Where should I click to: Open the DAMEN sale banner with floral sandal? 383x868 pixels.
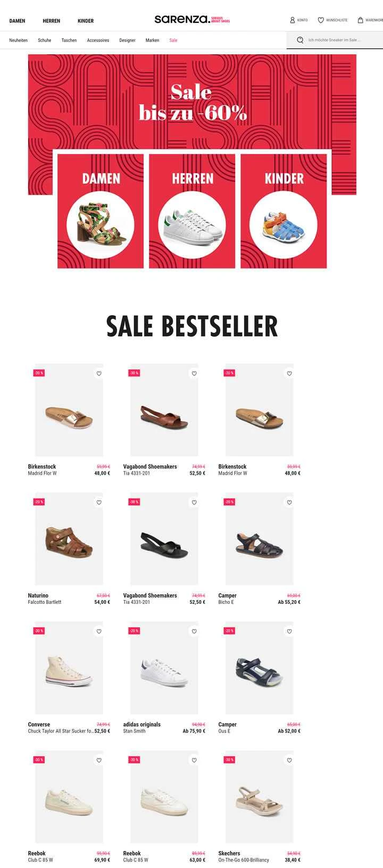pyautogui.click(x=101, y=211)
